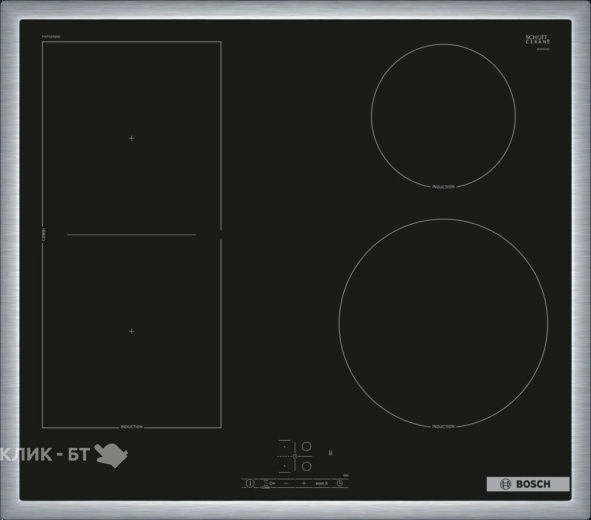
Task: Click the large lower right induction cooking zone
Action: [443, 323]
